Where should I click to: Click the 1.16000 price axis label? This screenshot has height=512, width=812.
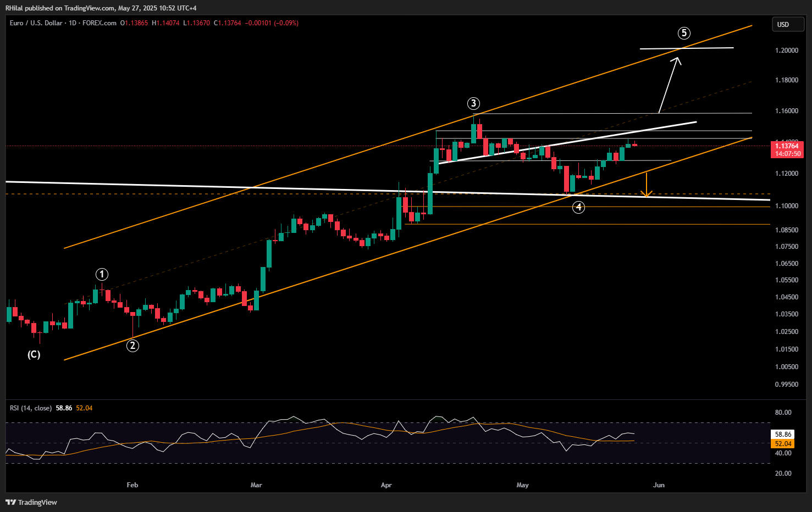click(787, 111)
